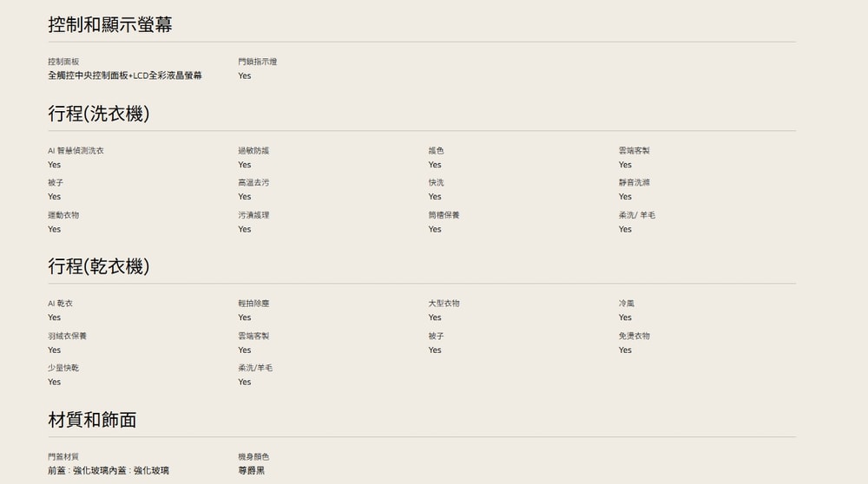The image size is (868, 484).
Task: Click the 筒槽保養 program label
Action: click(444, 215)
